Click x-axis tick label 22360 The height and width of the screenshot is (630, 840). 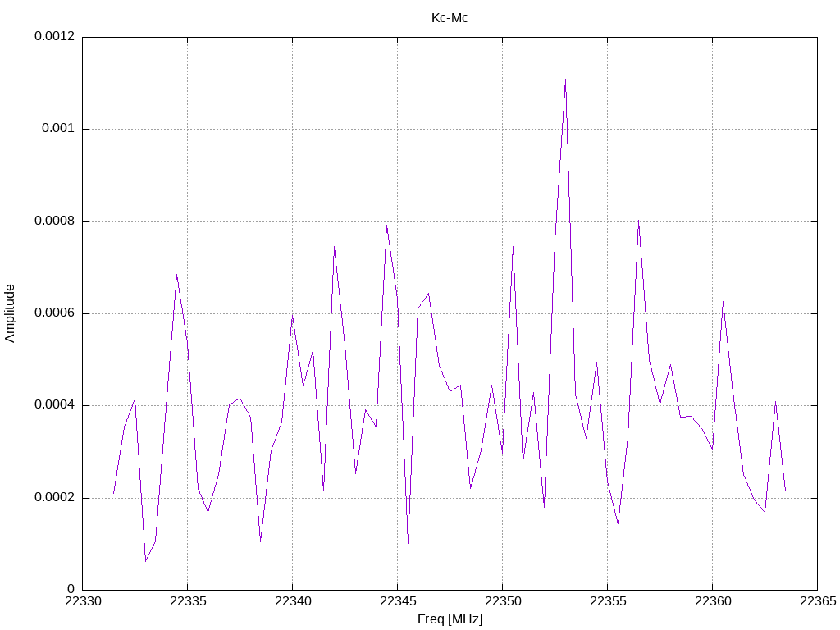coord(713,601)
